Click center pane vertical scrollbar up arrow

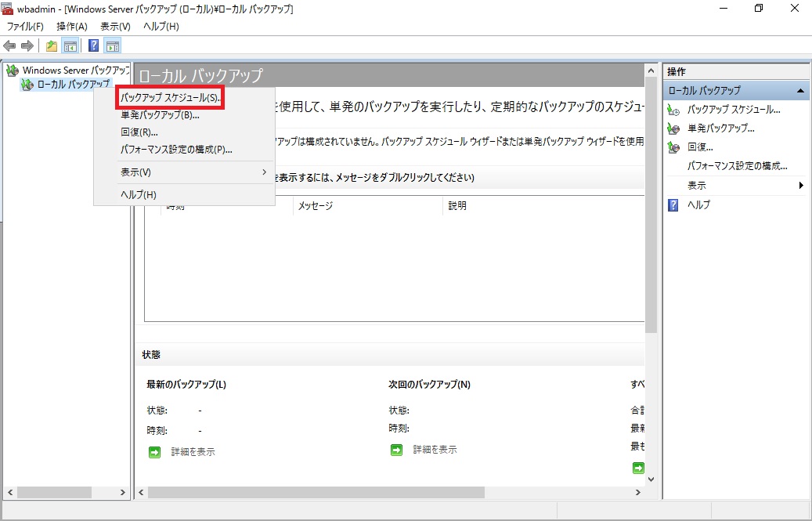(651, 70)
